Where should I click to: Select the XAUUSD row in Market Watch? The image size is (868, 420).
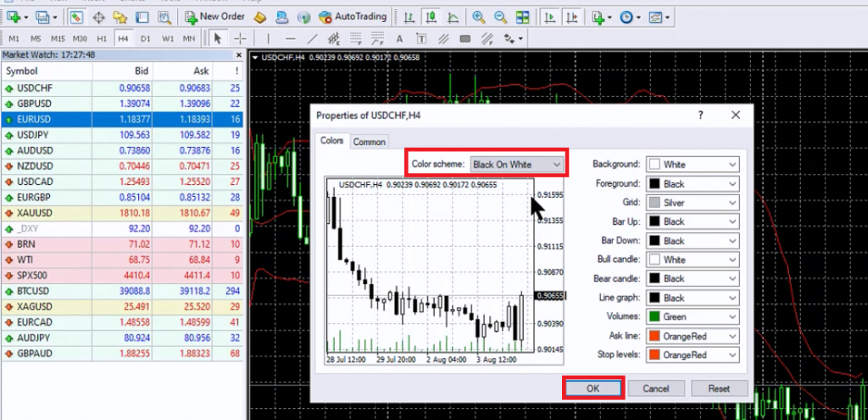tap(122, 213)
